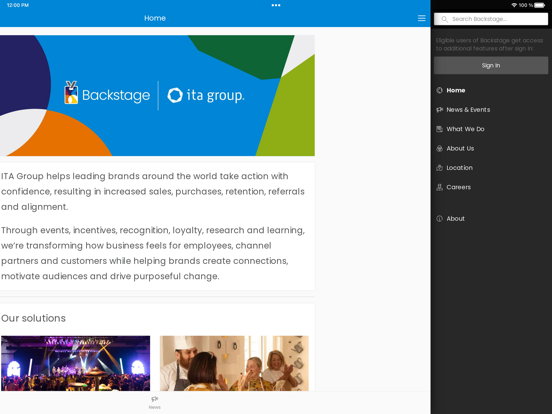552x414 pixels.
Task: Click the News & Events megaphone icon
Action: click(x=439, y=109)
